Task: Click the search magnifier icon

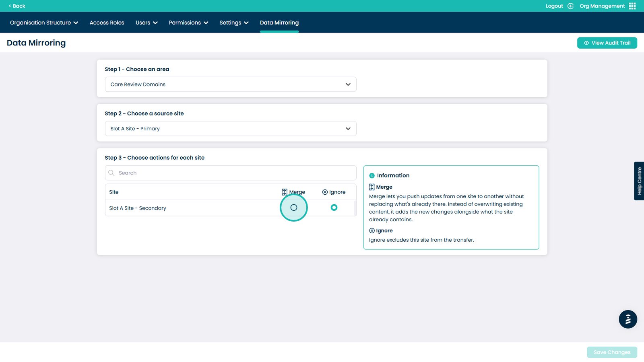Action: (111, 173)
